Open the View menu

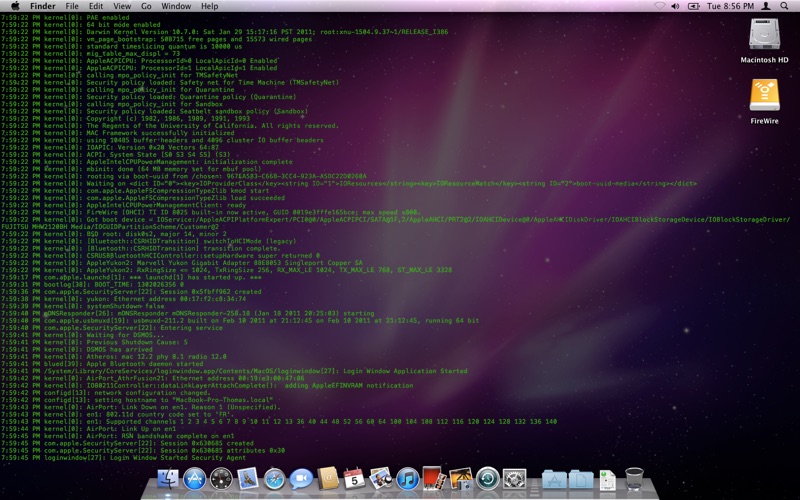(x=122, y=6)
